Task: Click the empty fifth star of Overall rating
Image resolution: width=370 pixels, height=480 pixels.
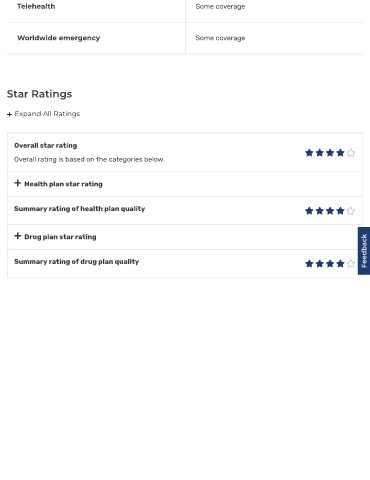Action: [x=351, y=153]
